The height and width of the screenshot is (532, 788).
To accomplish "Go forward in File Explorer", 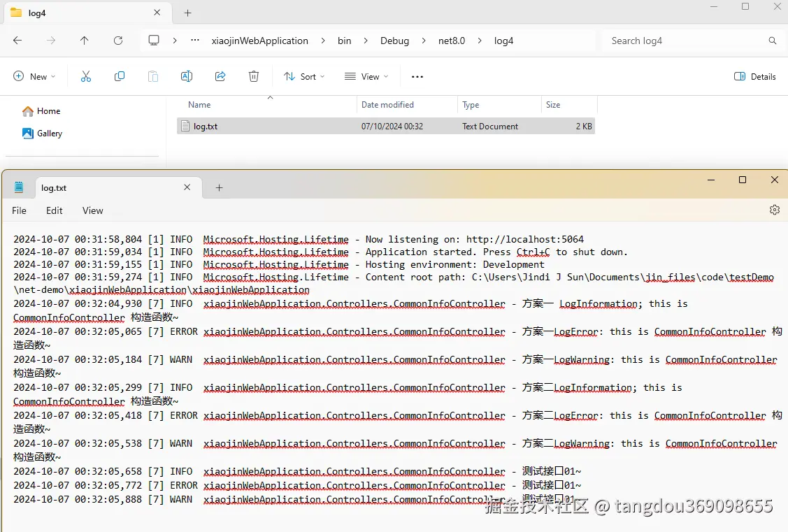I will pyautogui.click(x=51, y=41).
